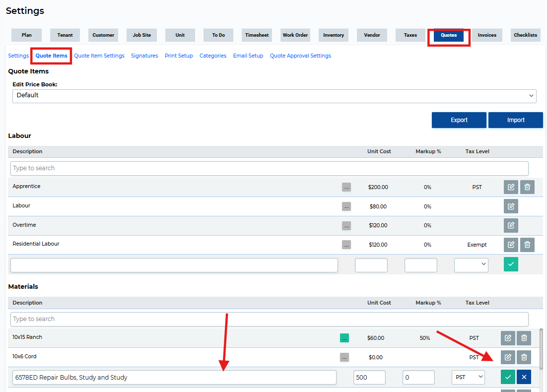Delete the Residential Labour item
This screenshot has height=392, width=547.
(x=527, y=245)
